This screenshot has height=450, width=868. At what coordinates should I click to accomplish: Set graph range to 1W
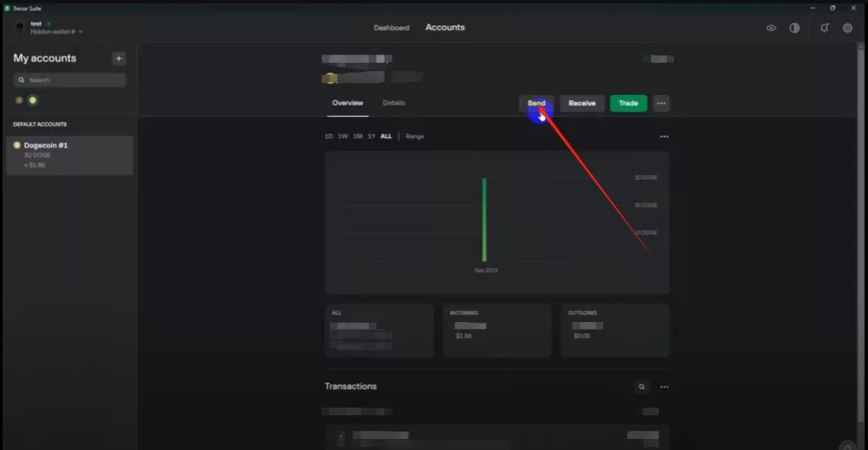tap(343, 136)
